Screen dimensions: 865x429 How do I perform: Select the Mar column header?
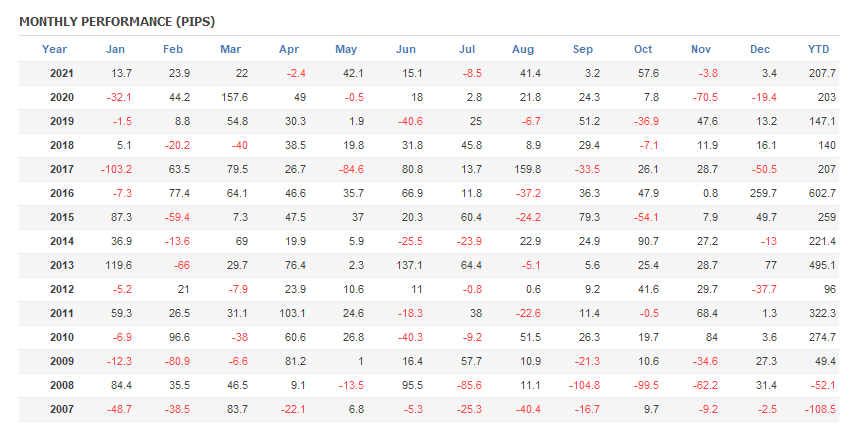click(x=230, y=49)
